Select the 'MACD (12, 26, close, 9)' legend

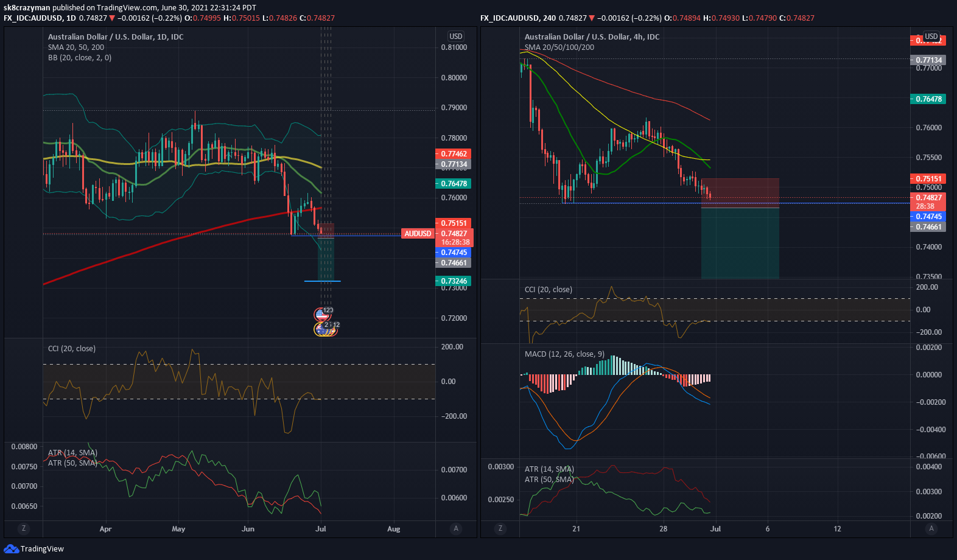click(565, 354)
